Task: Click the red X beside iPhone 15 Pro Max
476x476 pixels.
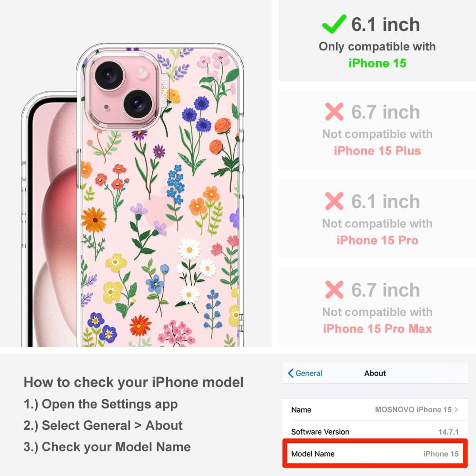Action: click(x=334, y=289)
